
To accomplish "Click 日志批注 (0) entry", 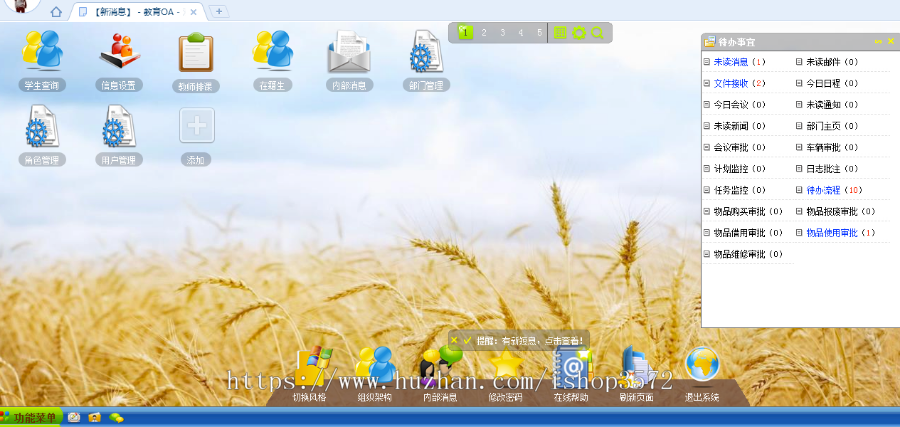I will [x=832, y=169].
